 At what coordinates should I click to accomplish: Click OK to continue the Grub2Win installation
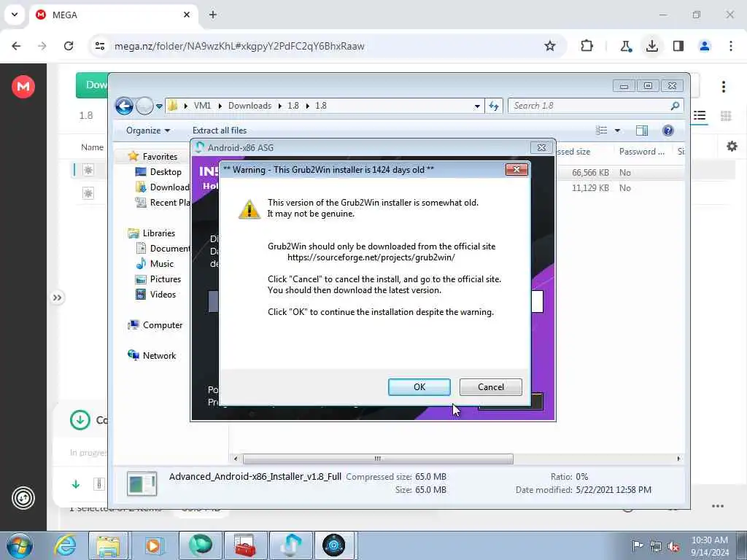419,387
